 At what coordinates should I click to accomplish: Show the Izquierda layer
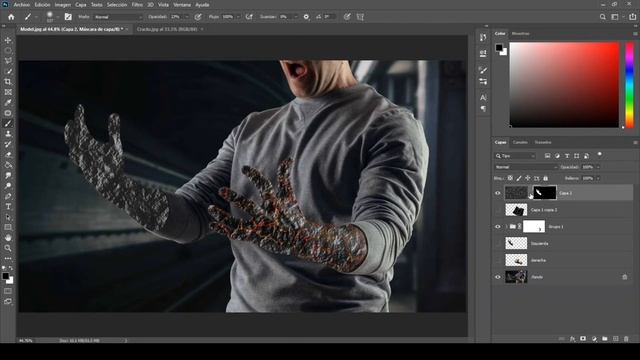498,243
